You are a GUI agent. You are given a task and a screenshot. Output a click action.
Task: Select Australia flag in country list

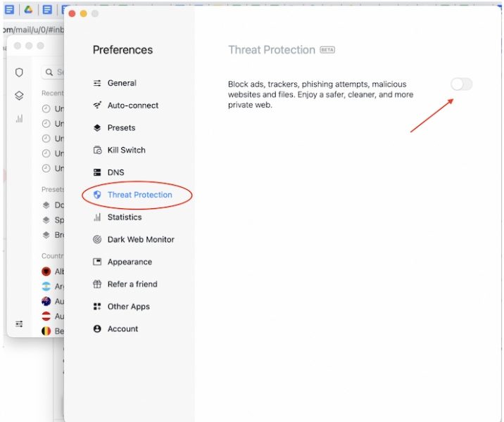coord(46,301)
